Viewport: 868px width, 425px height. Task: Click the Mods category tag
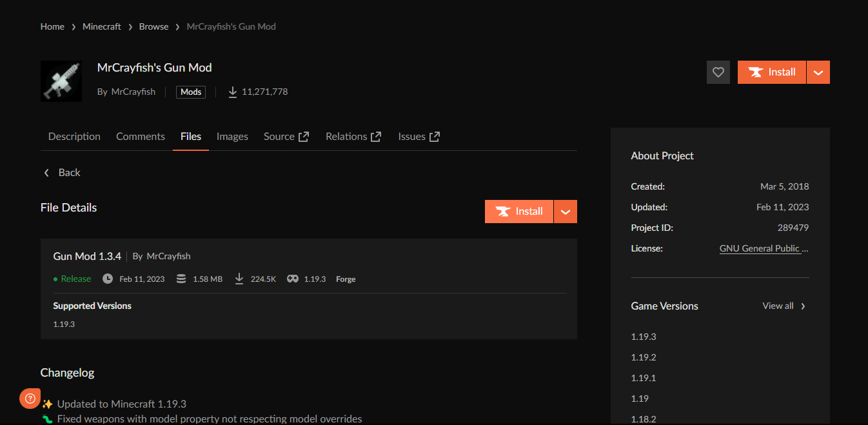tap(191, 92)
